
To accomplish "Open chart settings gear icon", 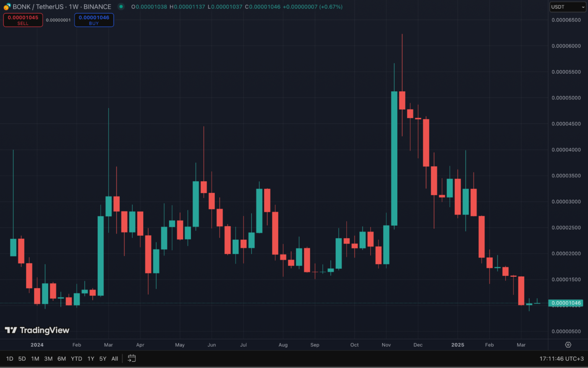I will 568,345.
